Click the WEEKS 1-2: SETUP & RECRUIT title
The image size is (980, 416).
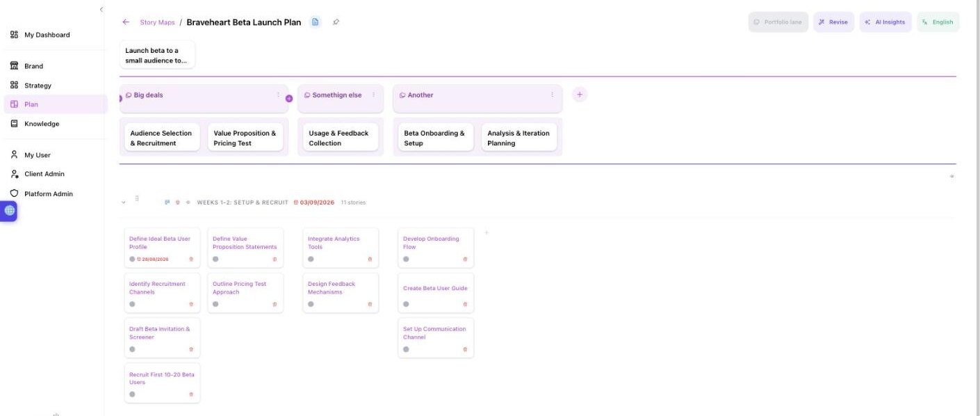243,202
